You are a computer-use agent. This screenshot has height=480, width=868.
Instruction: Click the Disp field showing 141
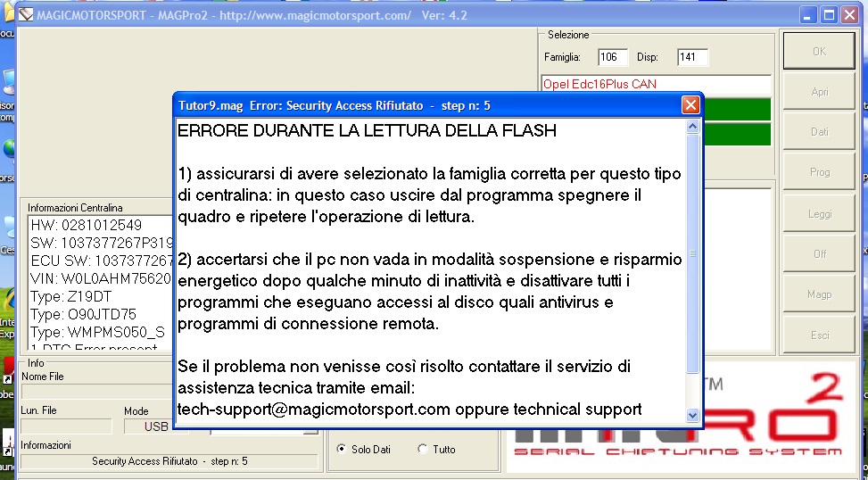pyautogui.click(x=692, y=57)
